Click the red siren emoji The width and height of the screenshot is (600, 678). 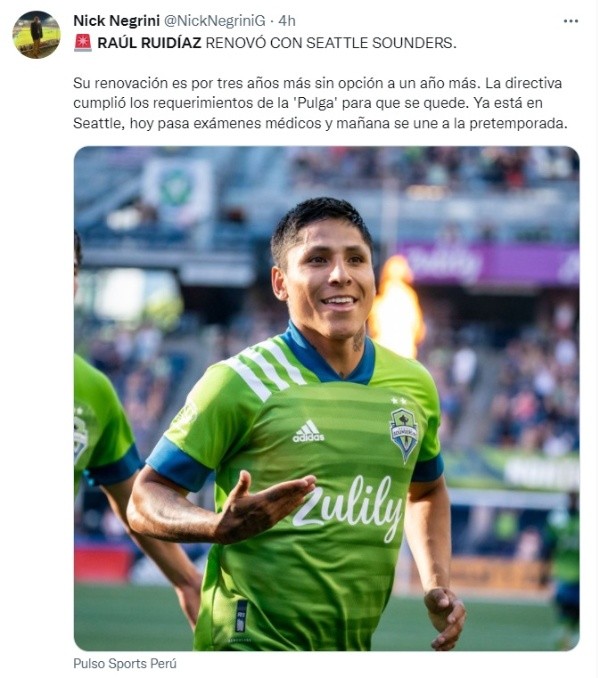[83, 43]
